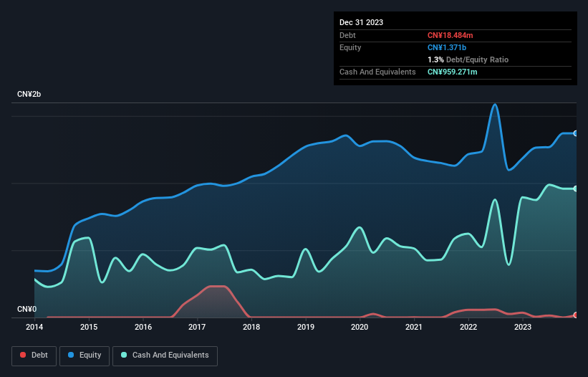Toggle the Debt series legend button
Image resolution: width=588 pixels, height=377 pixels.
[34, 355]
